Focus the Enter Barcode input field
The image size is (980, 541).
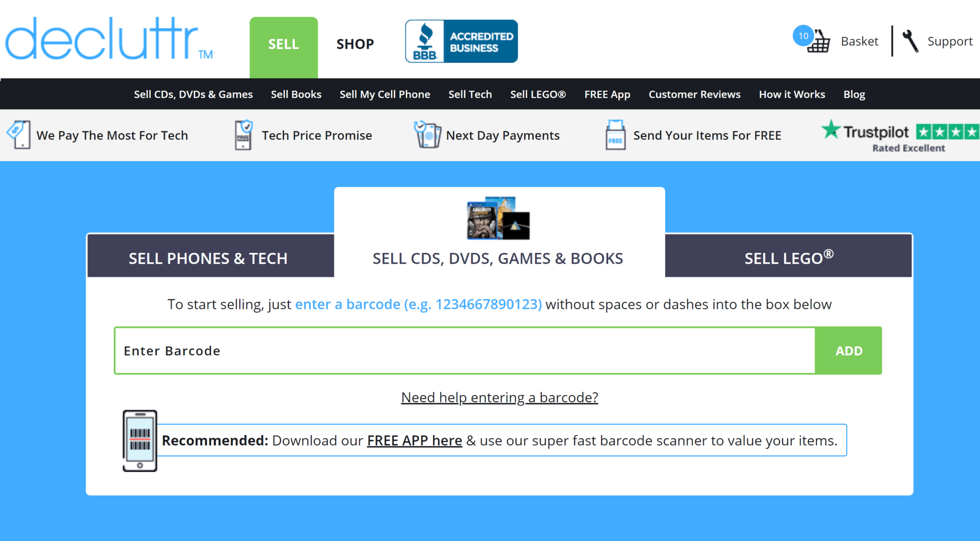pyautogui.click(x=465, y=350)
